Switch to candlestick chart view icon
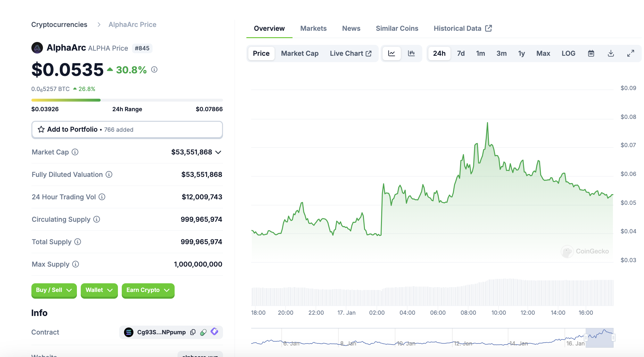644x357 pixels. [411, 54]
